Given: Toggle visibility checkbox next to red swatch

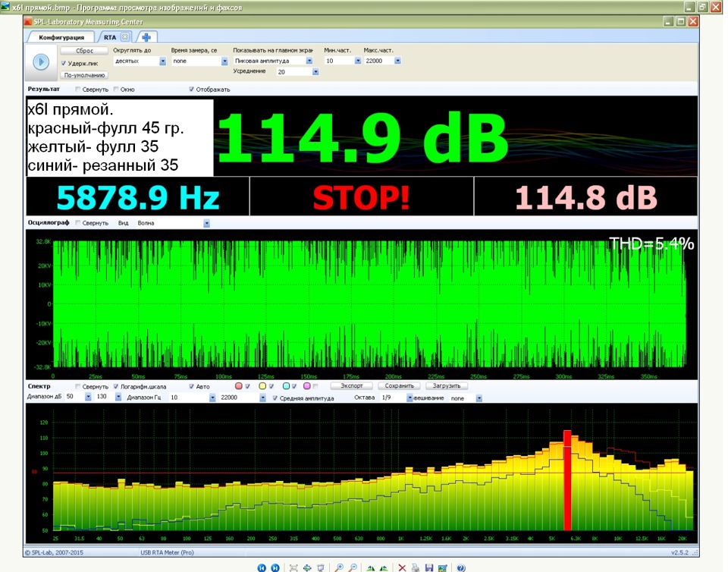Looking at the screenshot, I should coord(247,386).
